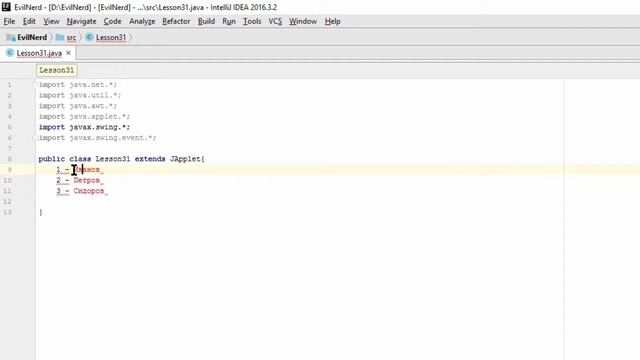Click the src folder icon in breadcrumb
This screenshot has width=640, height=360.
(x=60, y=37)
